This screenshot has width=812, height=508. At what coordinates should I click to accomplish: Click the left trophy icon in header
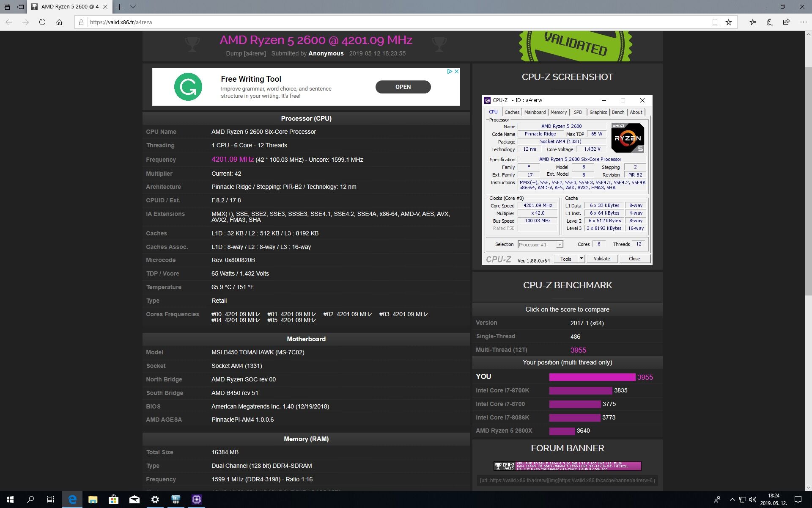tap(192, 44)
